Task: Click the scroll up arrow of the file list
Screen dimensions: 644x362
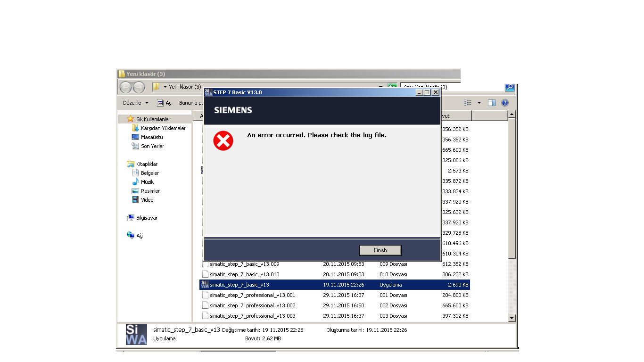Action: [512, 115]
